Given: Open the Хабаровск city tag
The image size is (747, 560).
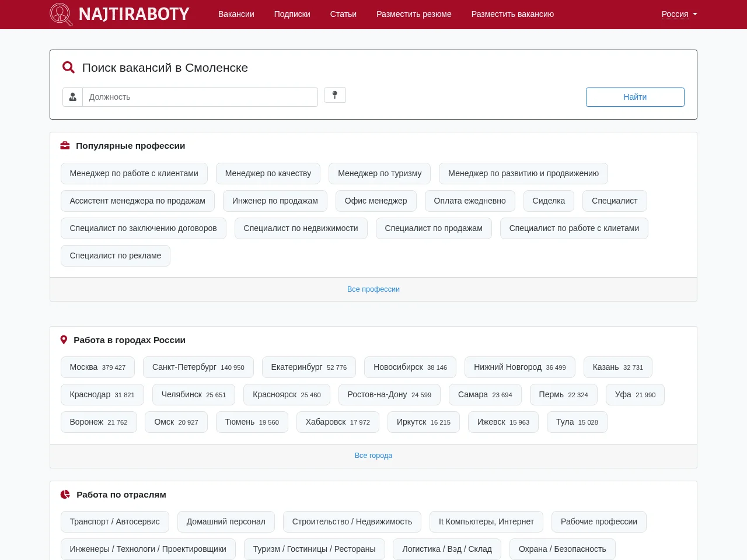Looking at the screenshot, I should 338,422.
